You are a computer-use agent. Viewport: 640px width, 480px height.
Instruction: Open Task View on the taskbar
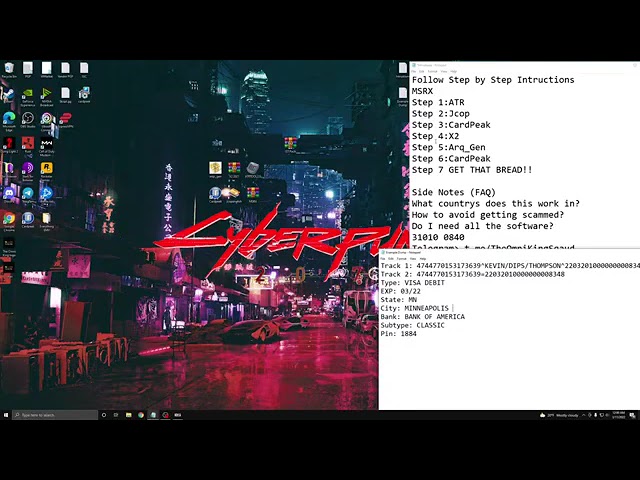[116, 415]
